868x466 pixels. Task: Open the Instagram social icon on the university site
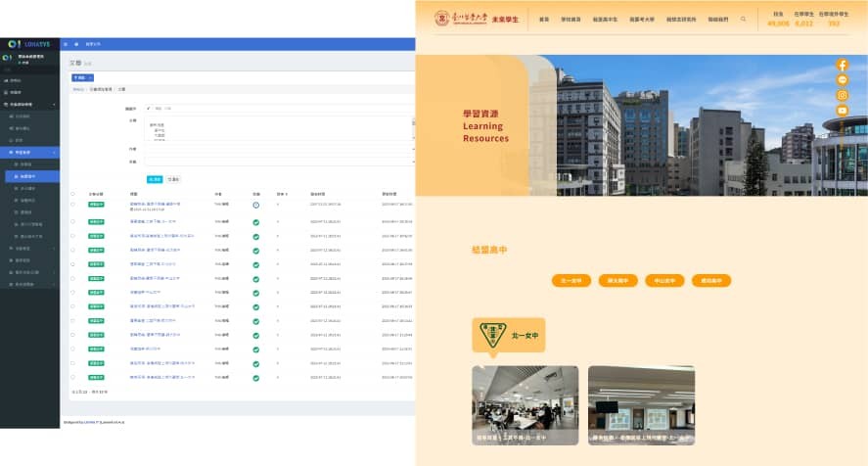click(x=842, y=95)
